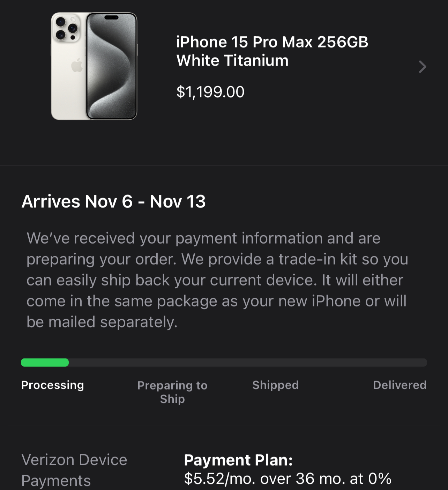Open order item details via right chevron
This screenshot has width=448, height=490.
pyautogui.click(x=422, y=67)
